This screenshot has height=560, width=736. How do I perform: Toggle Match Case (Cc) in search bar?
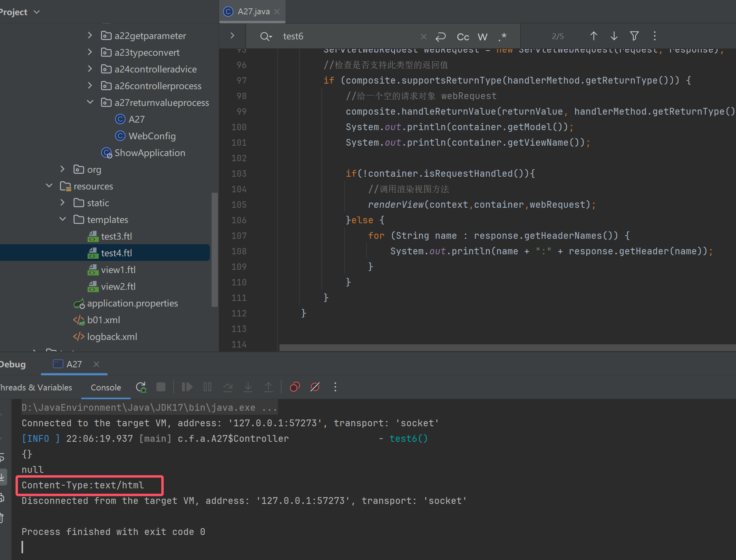(x=463, y=37)
